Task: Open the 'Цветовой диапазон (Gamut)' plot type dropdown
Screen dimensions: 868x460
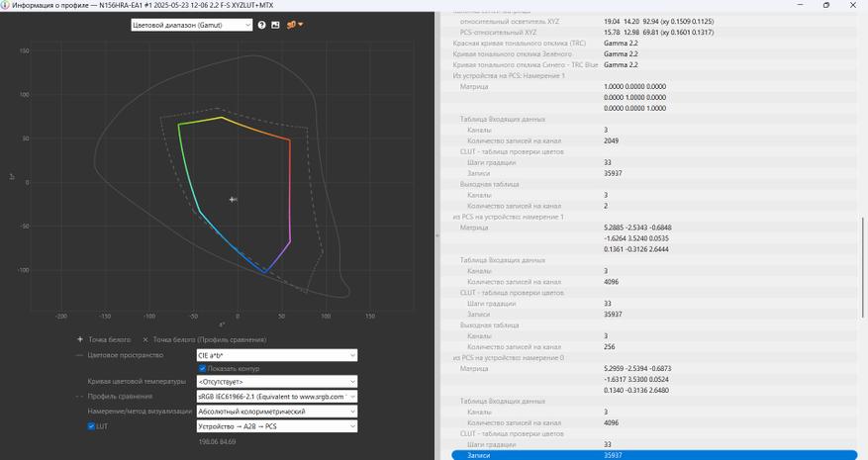Action: [192, 25]
